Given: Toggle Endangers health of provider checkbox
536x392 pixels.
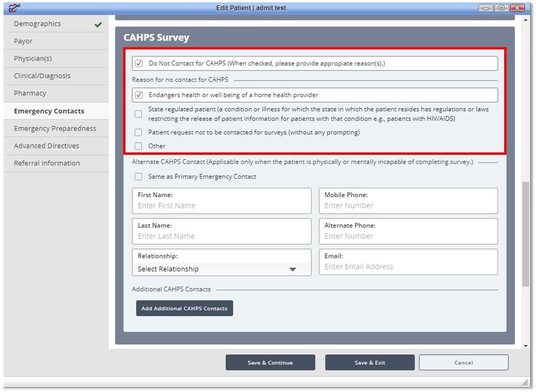Looking at the screenshot, I should click(139, 95).
